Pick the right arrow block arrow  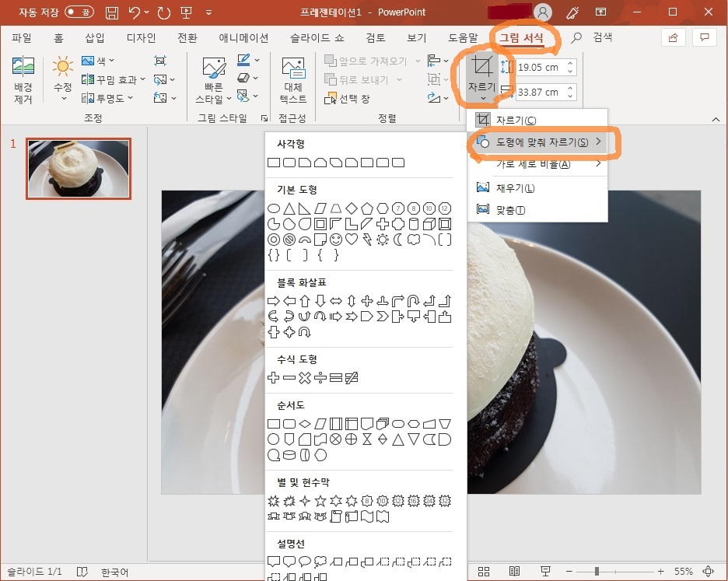point(274,301)
